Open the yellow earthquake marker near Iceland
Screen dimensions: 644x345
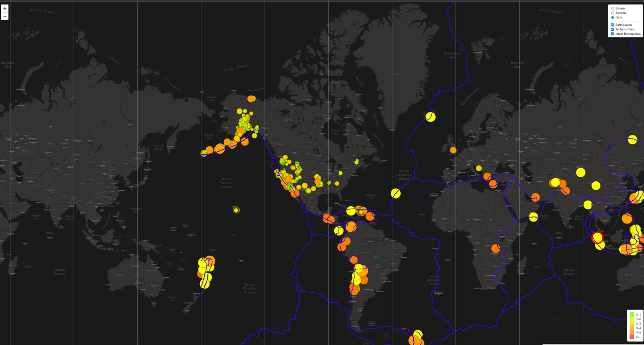[431, 116]
